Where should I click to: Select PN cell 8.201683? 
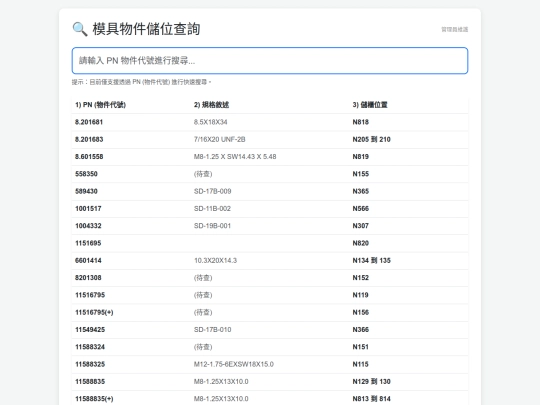pos(89,139)
